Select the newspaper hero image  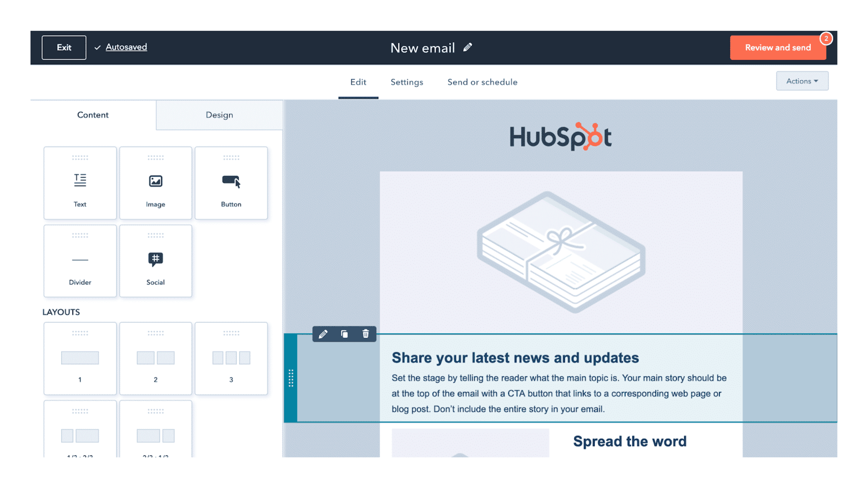[x=561, y=252]
